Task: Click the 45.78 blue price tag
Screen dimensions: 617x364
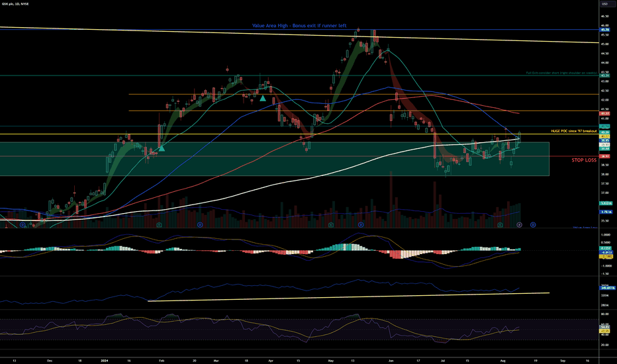Action: pyautogui.click(x=604, y=30)
